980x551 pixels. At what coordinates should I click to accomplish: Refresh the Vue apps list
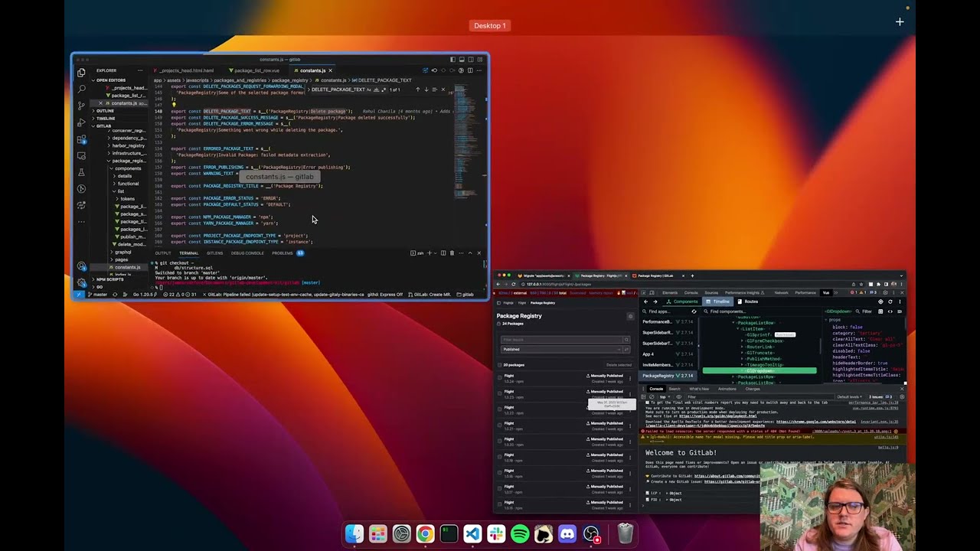click(x=694, y=311)
